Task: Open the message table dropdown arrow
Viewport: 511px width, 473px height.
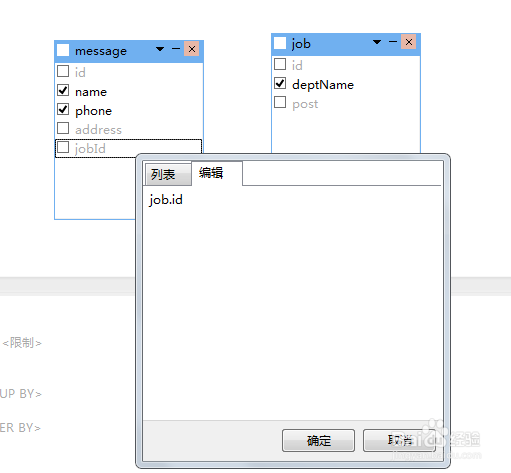Action: pyautogui.click(x=160, y=49)
